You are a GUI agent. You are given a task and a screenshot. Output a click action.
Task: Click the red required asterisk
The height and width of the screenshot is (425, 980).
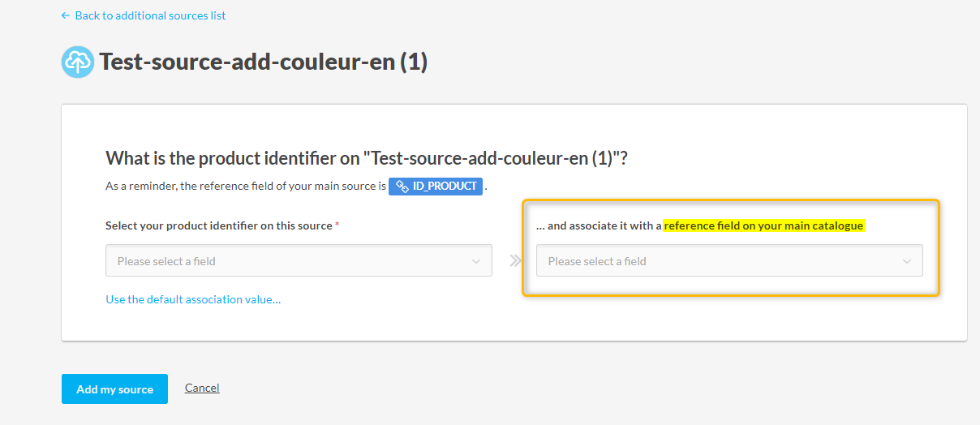[337, 225]
